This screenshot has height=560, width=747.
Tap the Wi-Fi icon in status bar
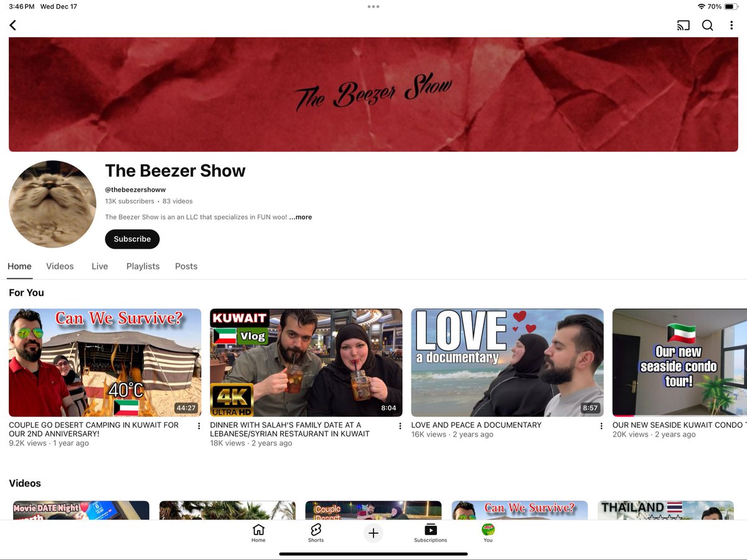702,6
